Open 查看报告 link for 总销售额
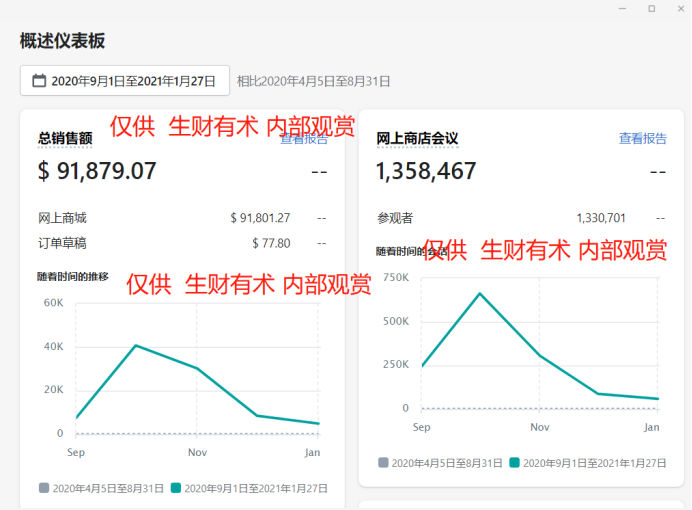The height and width of the screenshot is (510, 692). coord(304,139)
